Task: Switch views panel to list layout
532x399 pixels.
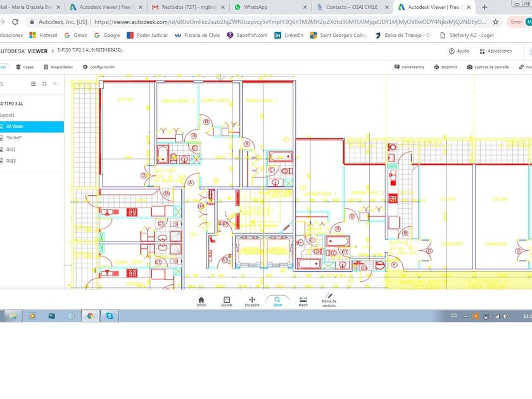Action: [33, 84]
